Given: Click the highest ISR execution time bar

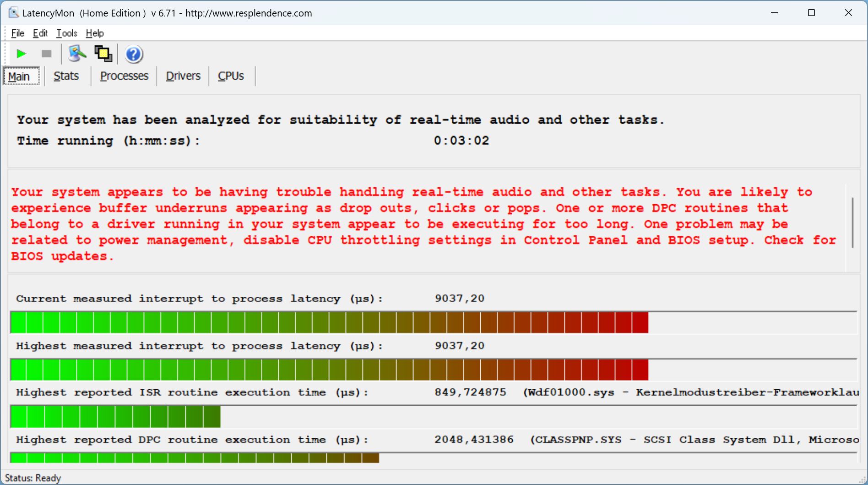Looking at the screenshot, I should tap(115, 416).
